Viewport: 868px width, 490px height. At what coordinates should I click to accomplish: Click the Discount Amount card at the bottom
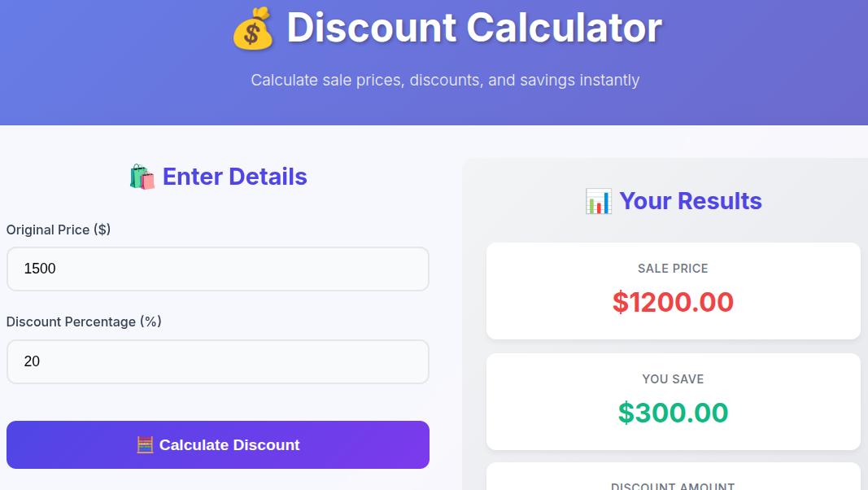point(673,480)
